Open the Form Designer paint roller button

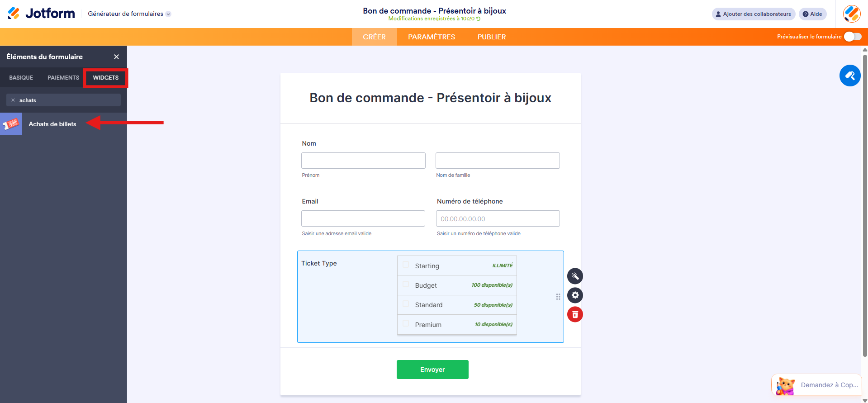point(850,76)
